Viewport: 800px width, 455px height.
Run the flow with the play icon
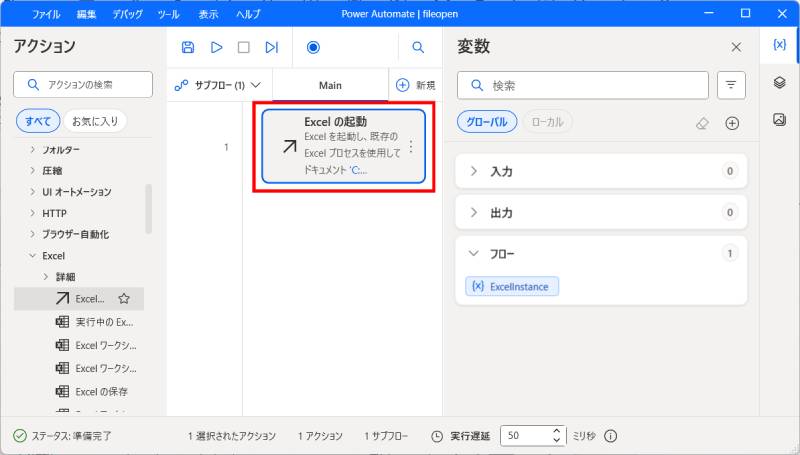pos(216,47)
